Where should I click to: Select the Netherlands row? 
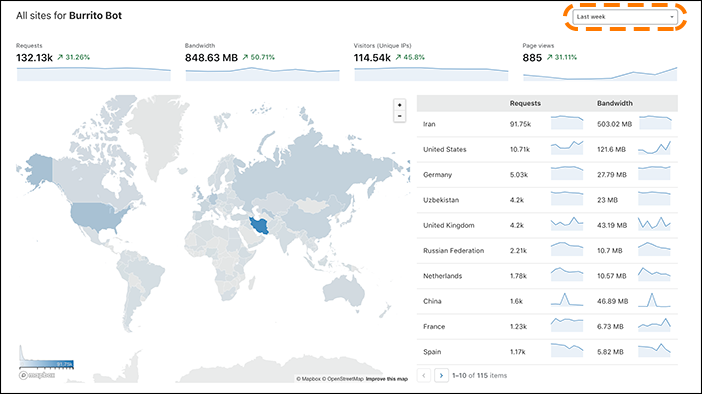[x=547, y=276]
